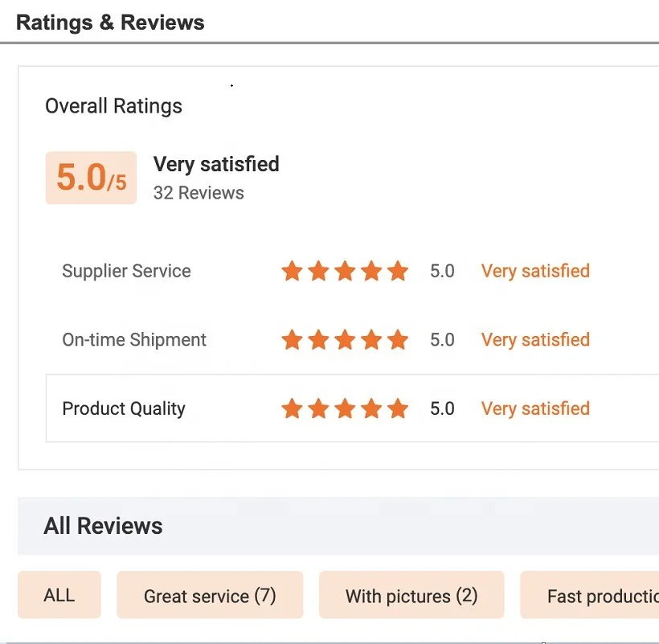Click the 5.0/5 overall rating badge
The image size is (659, 644).
(x=91, y=178)
